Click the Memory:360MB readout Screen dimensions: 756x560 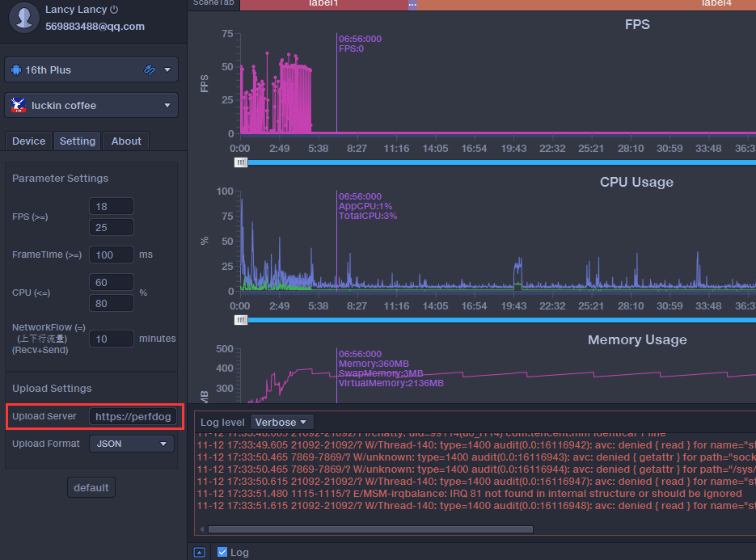[x=374, y=364]
